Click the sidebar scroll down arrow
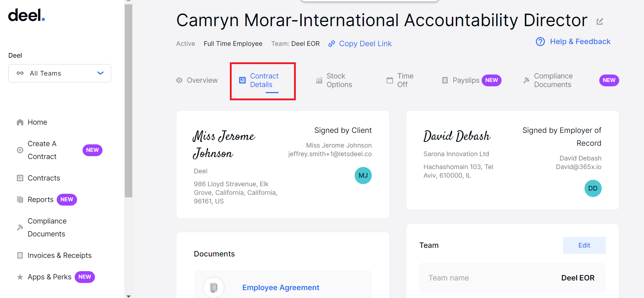The height and width of the screenshot is (298, 644). pos(128,296)
